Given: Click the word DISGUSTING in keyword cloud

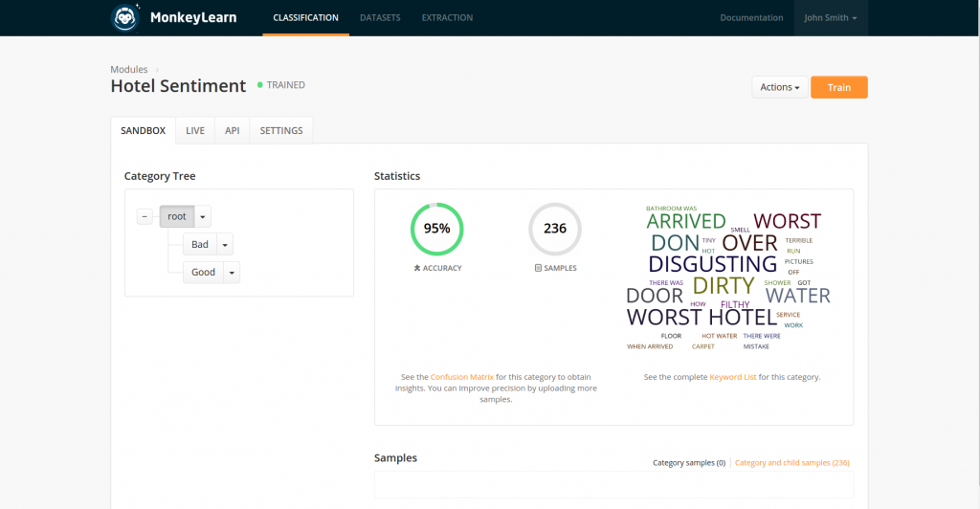Looking at the screenshot, I should 712,264.
